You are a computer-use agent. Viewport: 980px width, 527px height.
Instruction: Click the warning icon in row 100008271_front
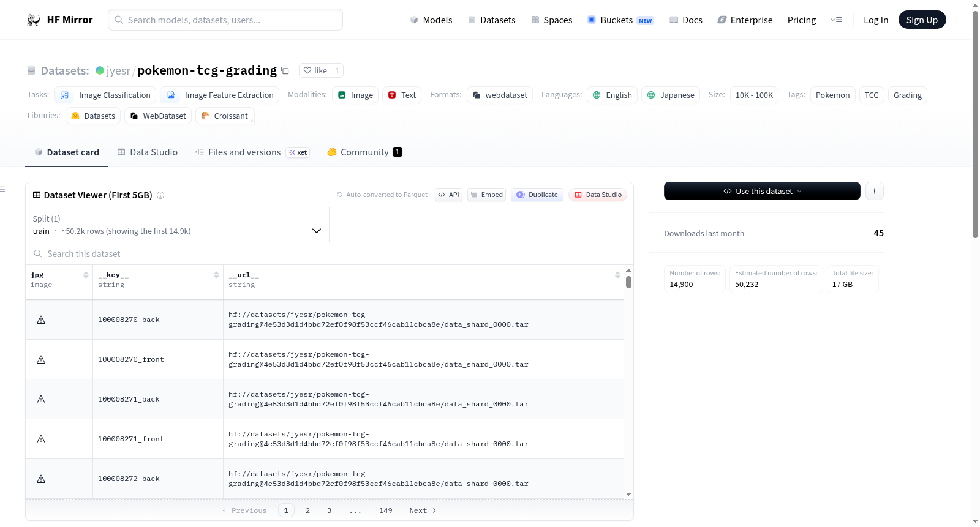41,439
